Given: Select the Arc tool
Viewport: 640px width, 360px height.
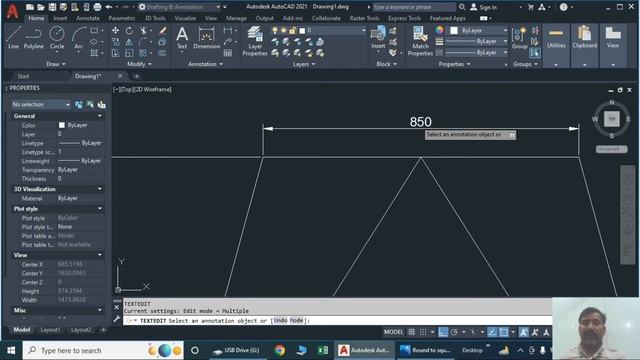Looking at the screenshot, I should point(78,38).
